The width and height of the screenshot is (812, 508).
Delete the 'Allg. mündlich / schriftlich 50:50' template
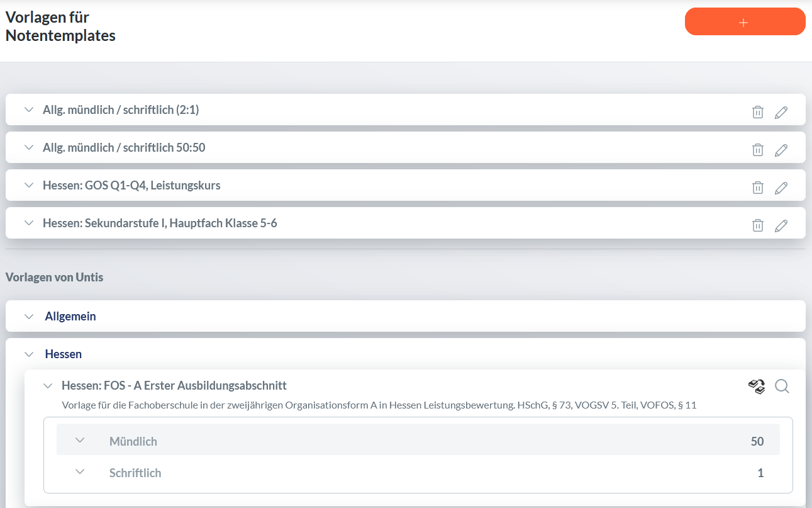[758, 150]
